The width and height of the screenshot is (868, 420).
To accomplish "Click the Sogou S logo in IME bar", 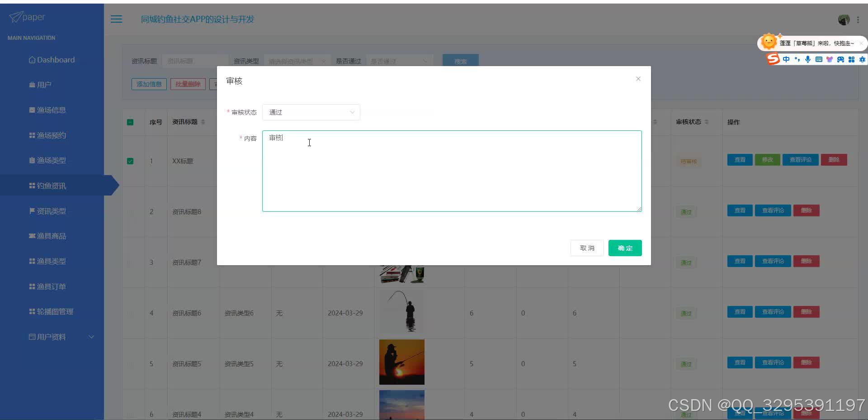I will coord(773,59).
